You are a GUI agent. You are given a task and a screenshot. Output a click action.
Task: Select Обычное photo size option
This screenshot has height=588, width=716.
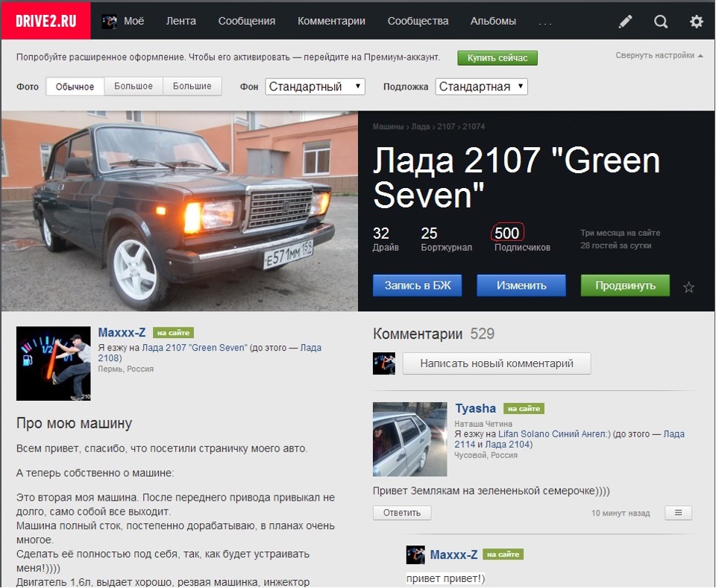pos(75,87)
